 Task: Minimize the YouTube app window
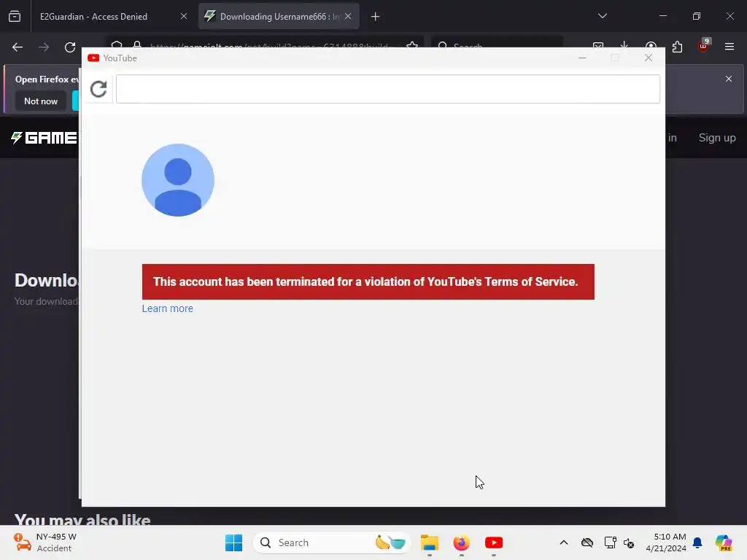pyautogui.click(x=582, y=58)
